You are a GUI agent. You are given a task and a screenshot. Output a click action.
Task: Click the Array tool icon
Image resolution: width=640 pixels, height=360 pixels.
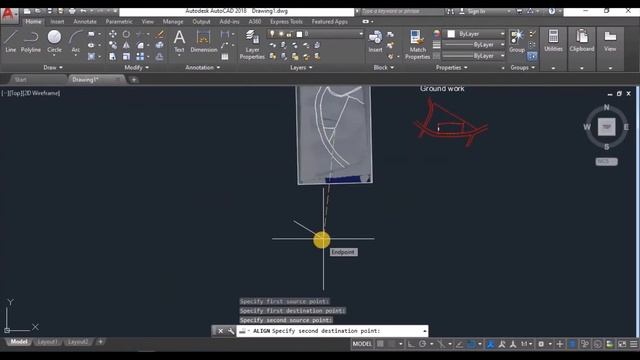[140, 56]
